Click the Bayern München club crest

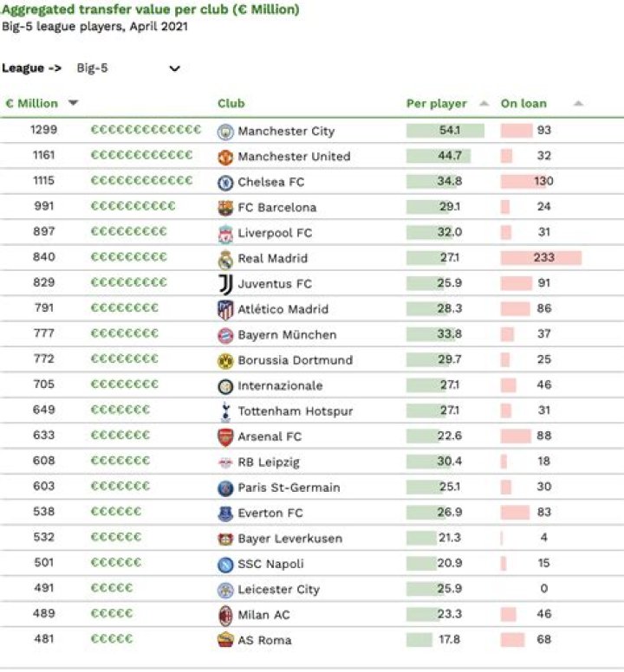coord(225,335)
